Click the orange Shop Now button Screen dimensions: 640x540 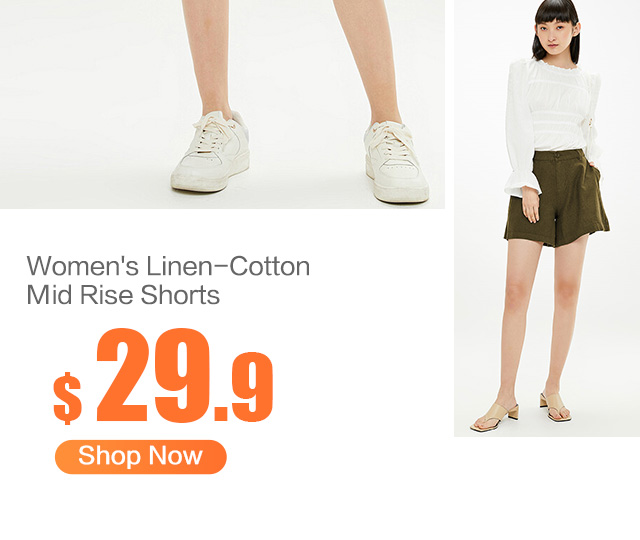140,457
